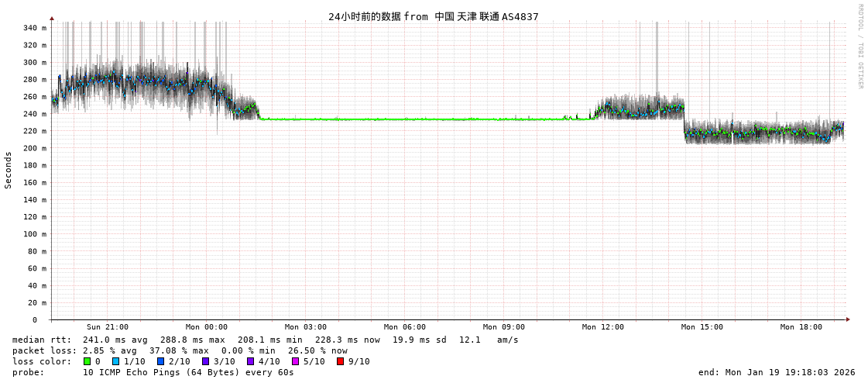
Task: Click the purple 3/10 loss color swatch
Action: tap(206, 361)
